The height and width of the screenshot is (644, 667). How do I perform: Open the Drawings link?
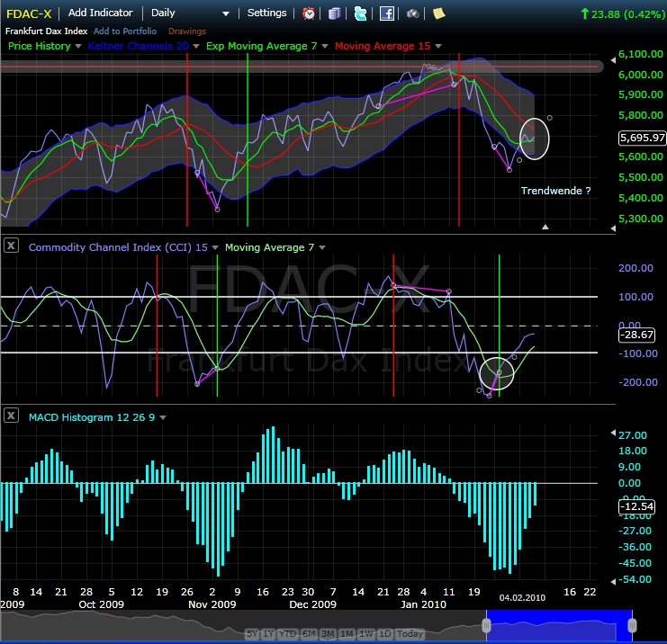187,31
